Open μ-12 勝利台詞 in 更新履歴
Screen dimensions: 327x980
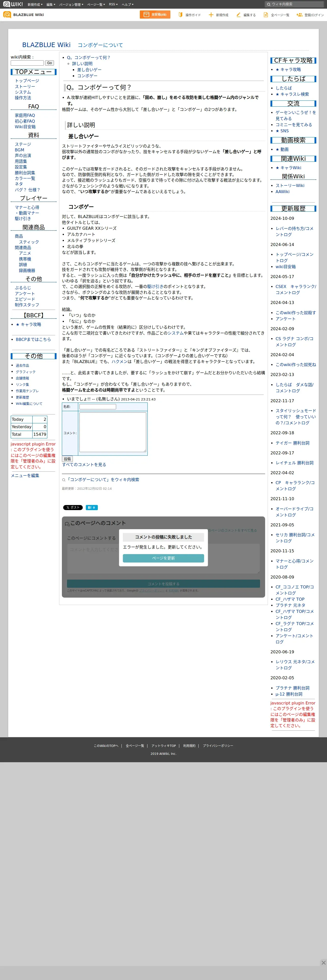[x=289, y=694]
